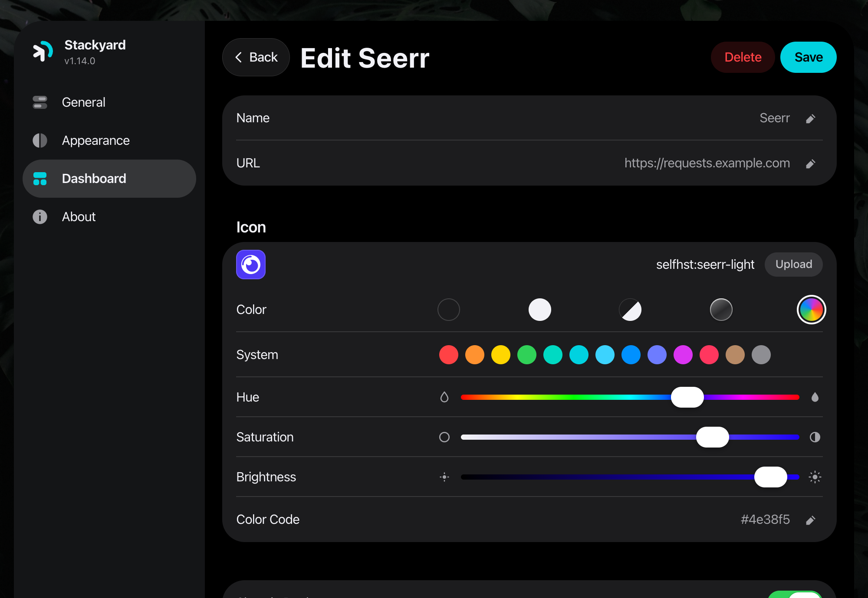Pick the magenta purple system color swatch
868x598 pixels.
683,355
